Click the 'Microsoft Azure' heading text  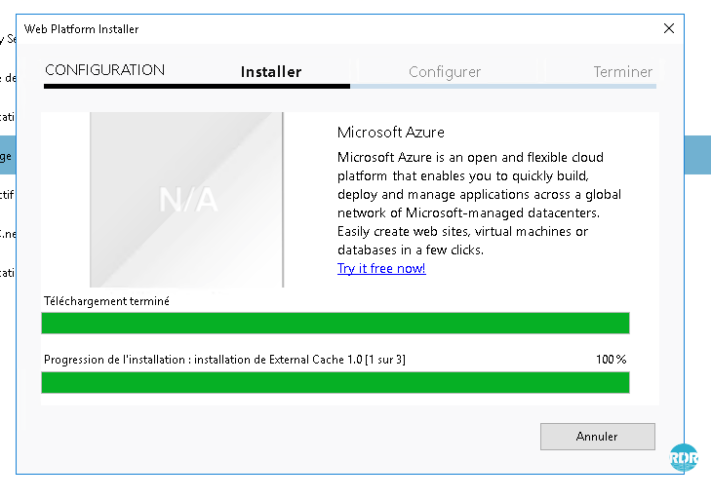390,132
